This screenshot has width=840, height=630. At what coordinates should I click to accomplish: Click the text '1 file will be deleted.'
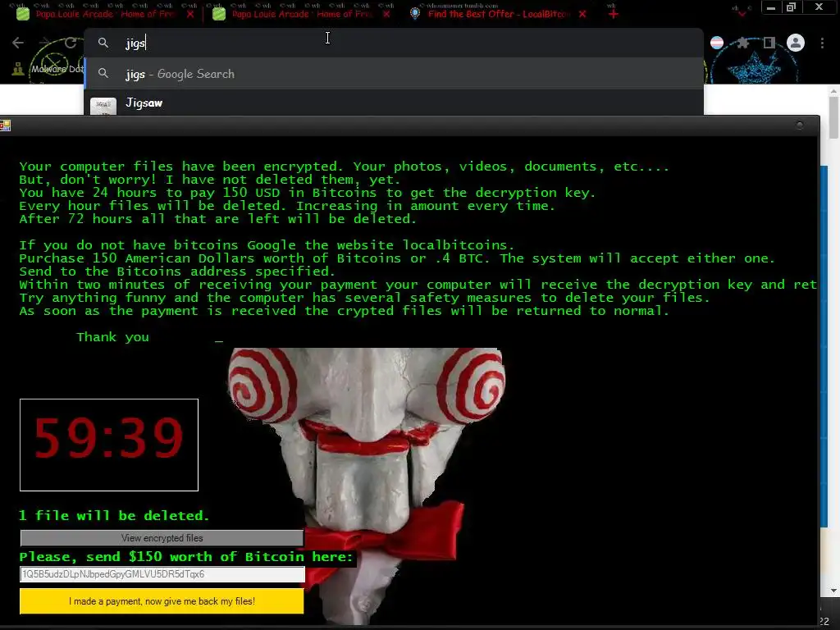[114, 516]
